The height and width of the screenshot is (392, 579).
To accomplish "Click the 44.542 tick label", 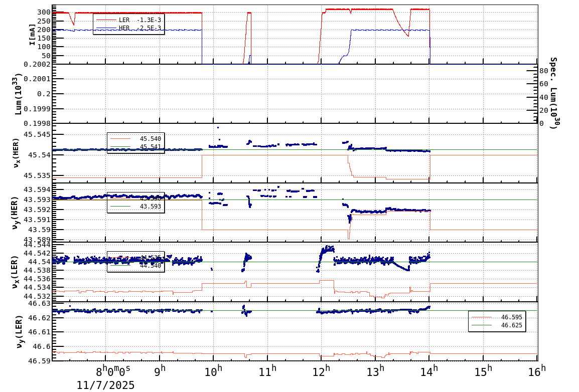I will click(37, 253).
